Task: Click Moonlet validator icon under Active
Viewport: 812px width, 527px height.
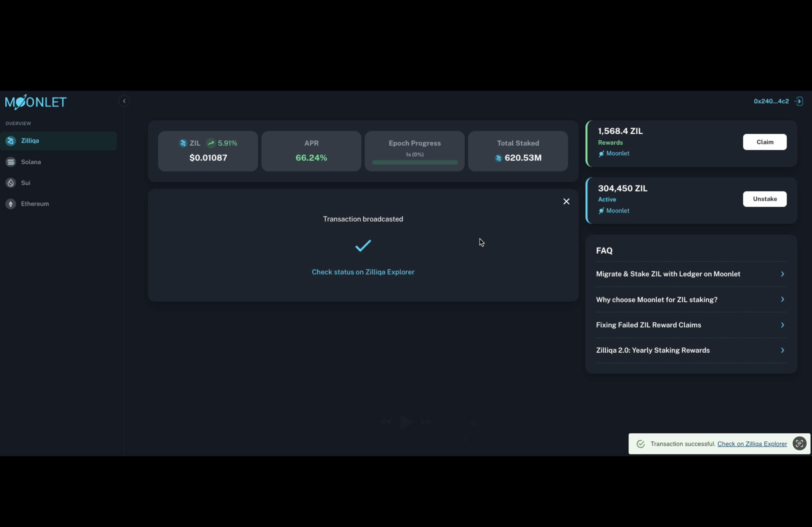Action: [x=601, y=211]
